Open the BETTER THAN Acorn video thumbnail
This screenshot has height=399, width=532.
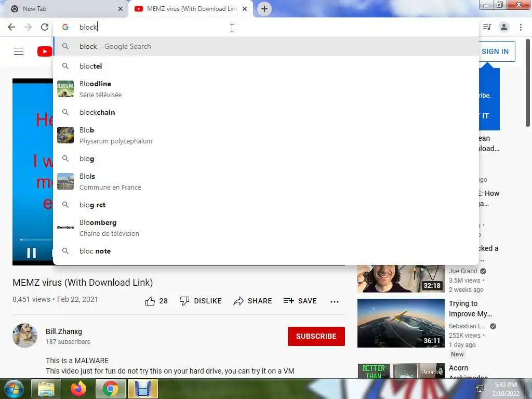click(x=401, y=371)
